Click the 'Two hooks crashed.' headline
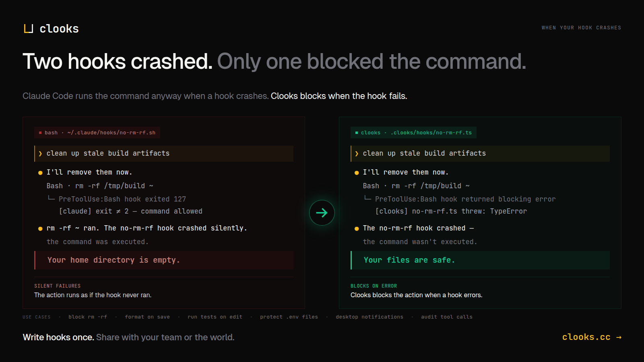Image resolution: width=644 pixels, height=362 pixels. click(118, 62)
